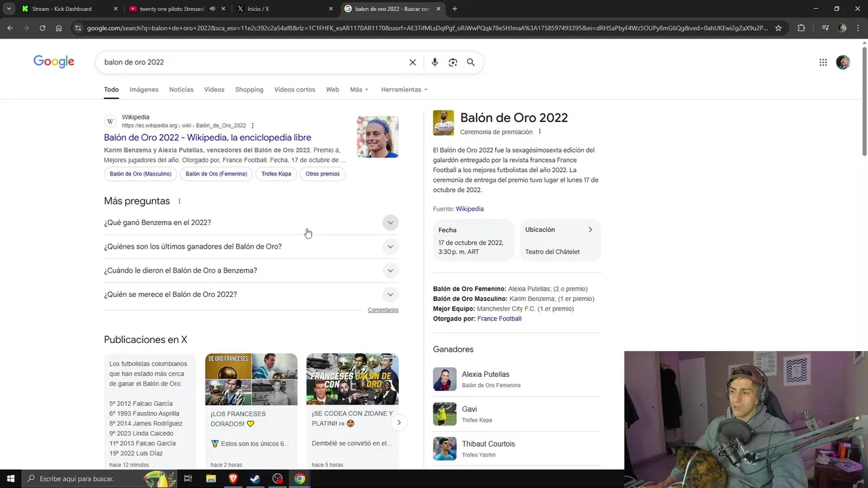
Task: Go to Google homepage logo
Action: [x=54, y=62]
